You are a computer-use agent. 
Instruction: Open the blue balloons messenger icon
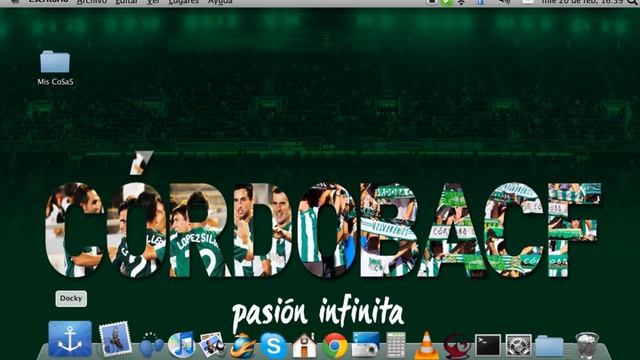[151, 345]
